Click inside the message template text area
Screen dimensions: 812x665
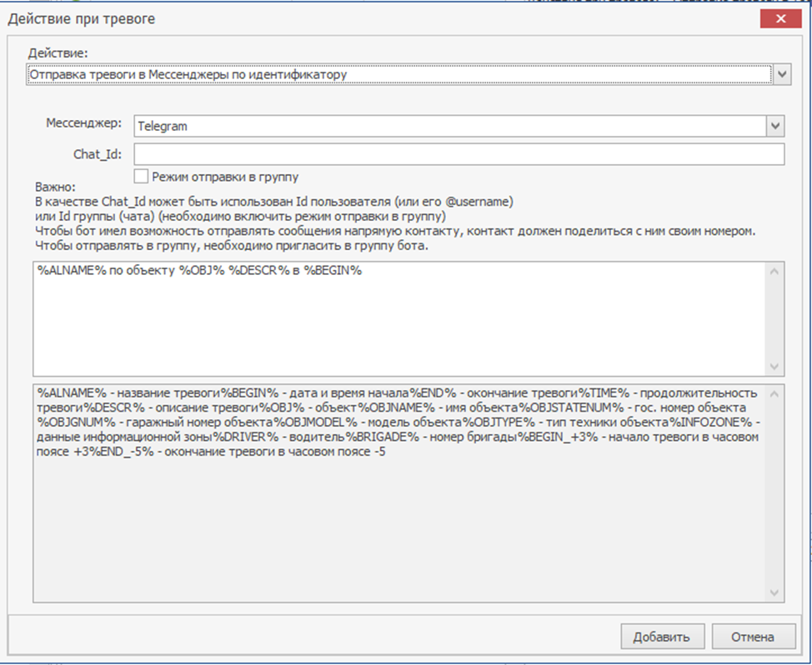[400, 333]
